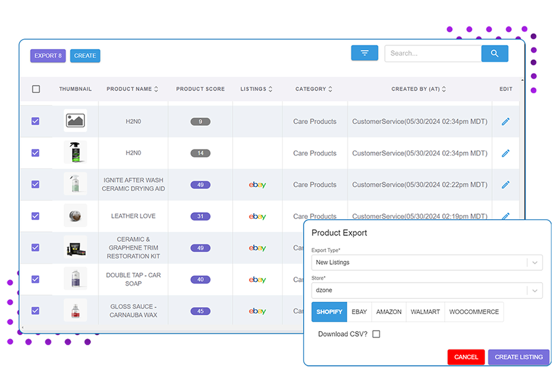Click ebay logo in Gloss Sauce row
The width and height of the screenshot is (558, 392).
click(x=257, y=311)
